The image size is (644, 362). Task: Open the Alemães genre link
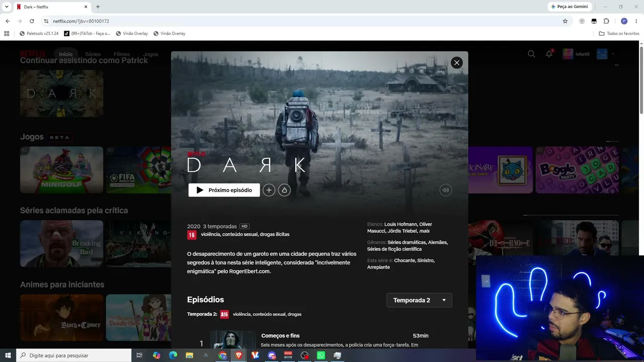pyautogui.click(x=438, y=242)
